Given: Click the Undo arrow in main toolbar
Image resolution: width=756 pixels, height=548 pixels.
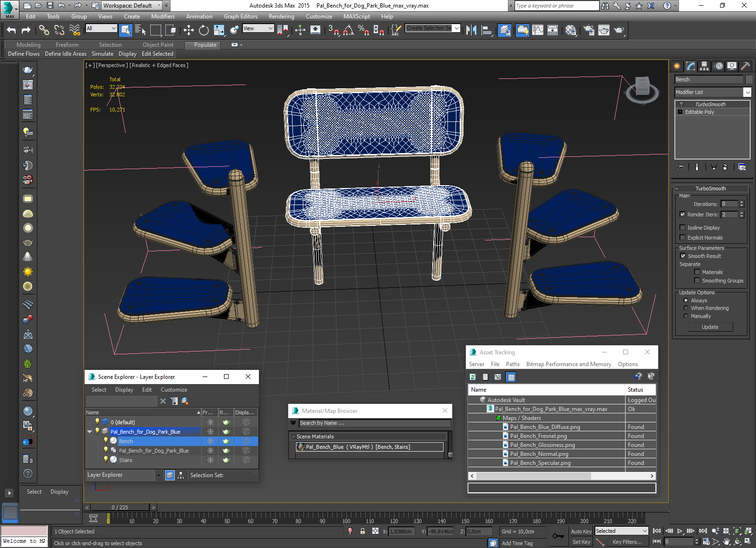Looking at the screenshot, I should pyautogui.click(x=11, y=30).
